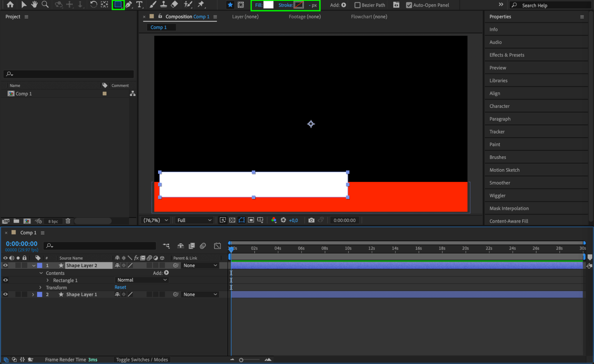The width and height of the screenshot is (594, 364).
Task: Take a snapshot with camera icon
Action: (x=311, y=220)
